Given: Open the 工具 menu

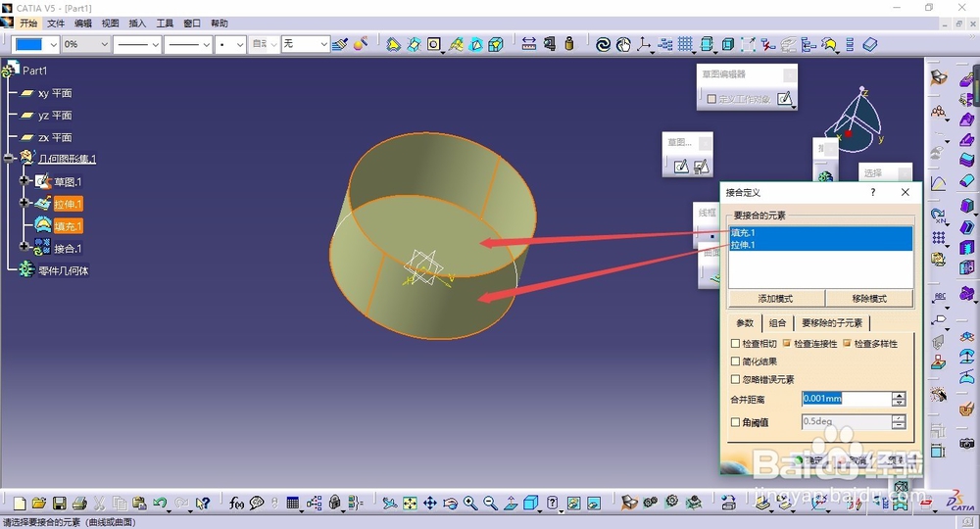Looking at the screenshot, I should tap(165, 24).
